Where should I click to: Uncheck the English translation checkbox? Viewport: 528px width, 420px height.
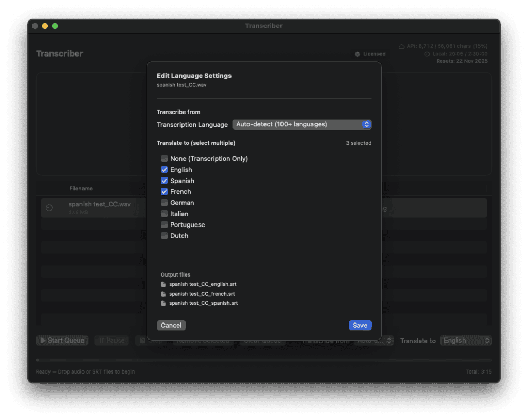tap(164, 170)
